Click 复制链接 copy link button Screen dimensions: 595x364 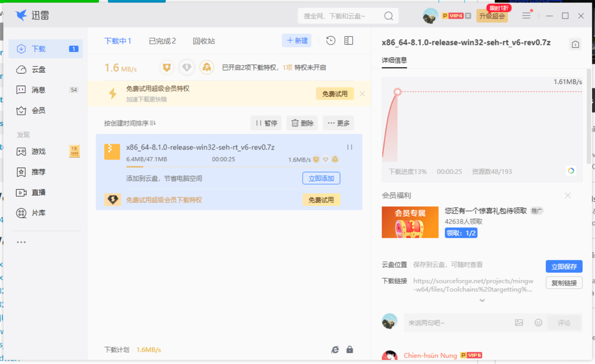564,283
